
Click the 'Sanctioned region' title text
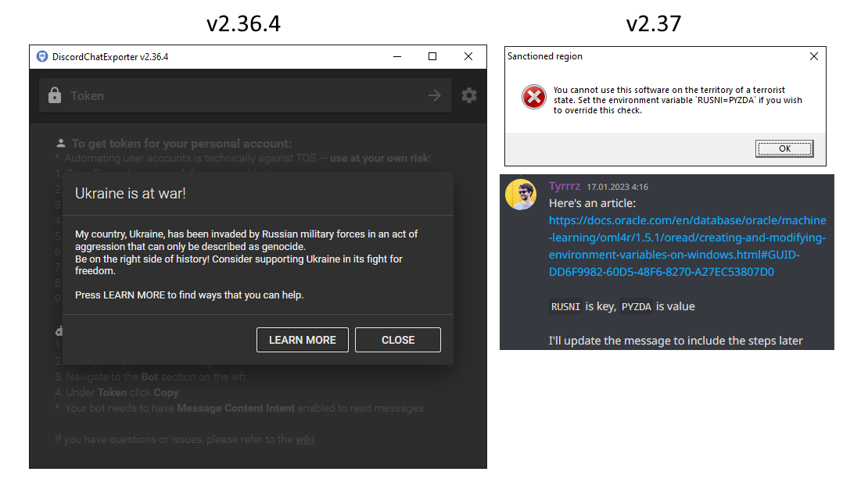click(x=545, y=56)
